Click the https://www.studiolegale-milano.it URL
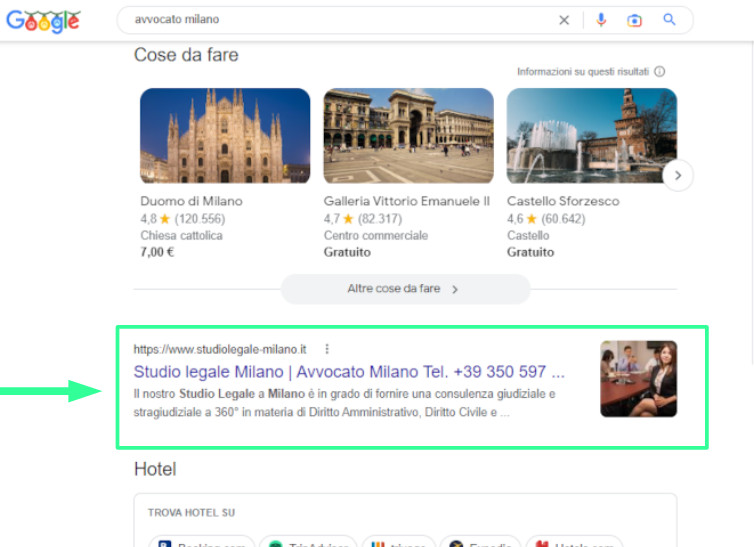This screenshot has height=547, width=754. coord(220,349)
